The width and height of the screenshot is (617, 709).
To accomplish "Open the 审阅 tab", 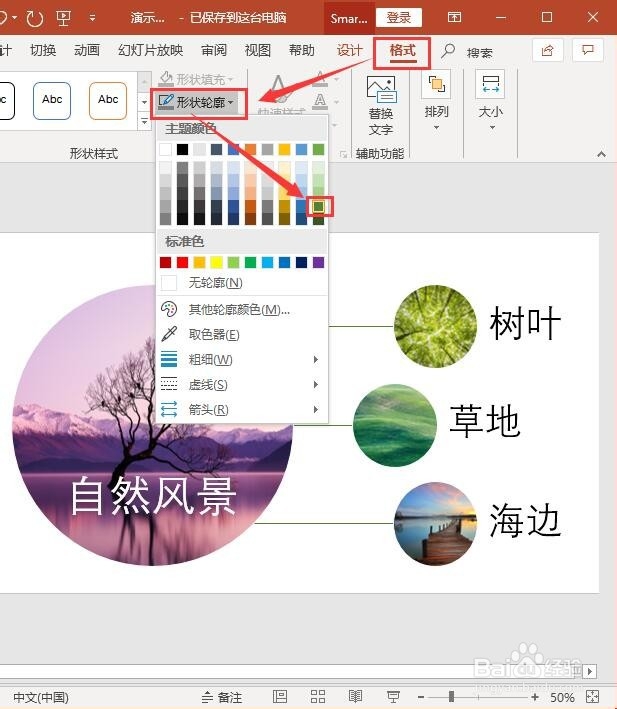I will (214, 51).
